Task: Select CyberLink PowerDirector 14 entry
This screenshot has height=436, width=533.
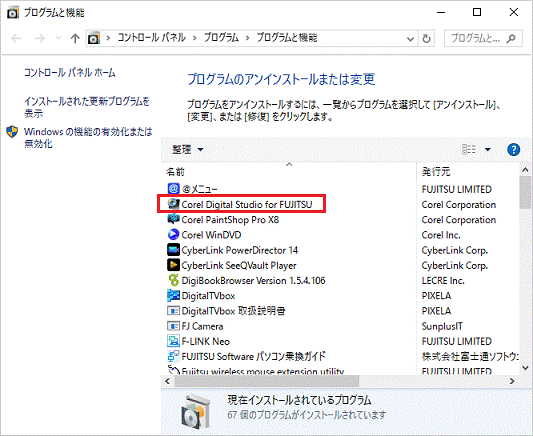Action: [x=240, y=250]
